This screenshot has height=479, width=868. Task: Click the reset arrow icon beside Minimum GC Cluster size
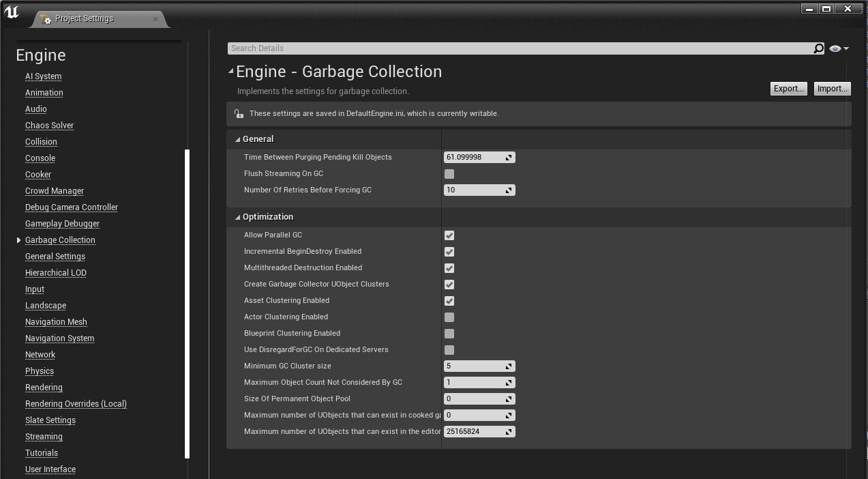pos(508,366)
